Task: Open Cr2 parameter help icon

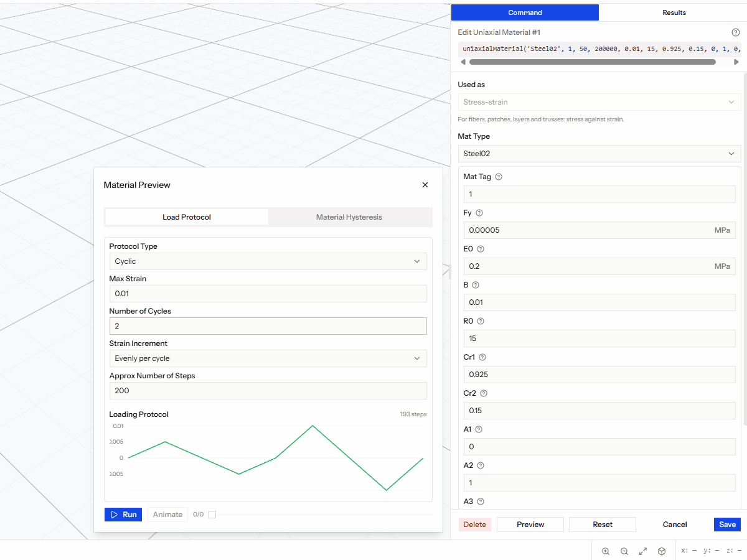Action: coord(484,393)
